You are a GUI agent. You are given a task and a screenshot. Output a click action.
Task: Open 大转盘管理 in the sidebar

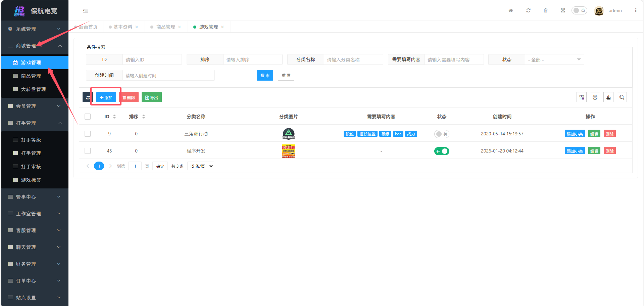pos(34,89)
